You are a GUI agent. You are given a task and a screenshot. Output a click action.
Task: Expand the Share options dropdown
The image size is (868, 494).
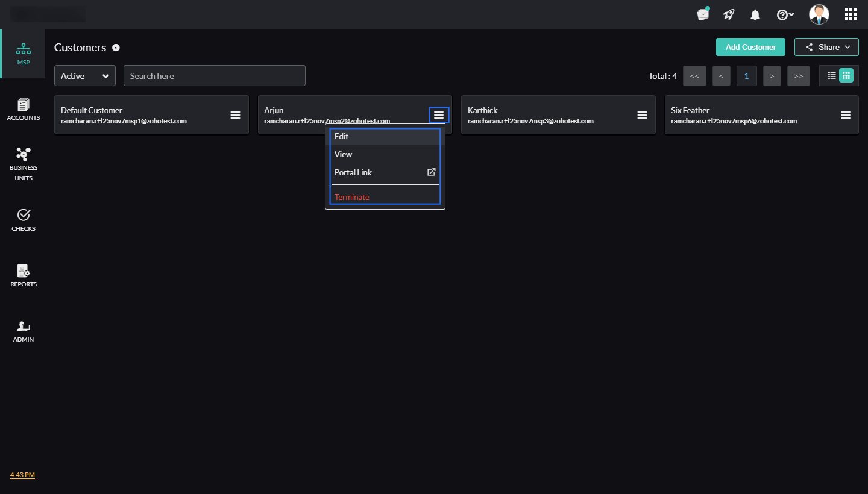tap(826, 46)
